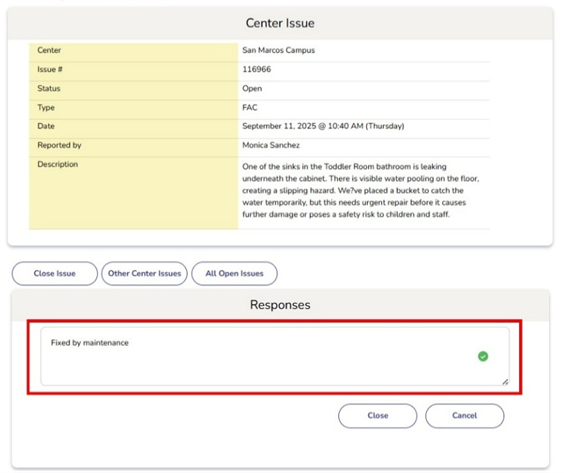Click the Close button under Responses
564x473 pixels.
coord(378,416)
